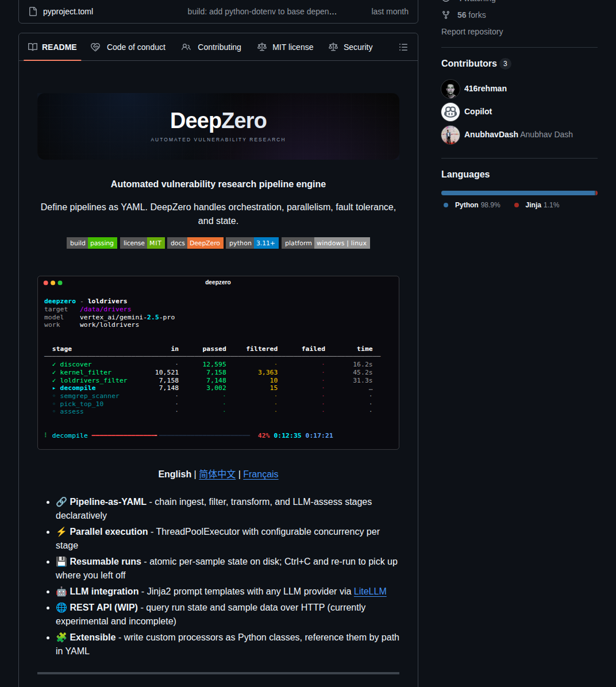This screenshot has width=616, height=687.
Task: Click the lightning emoji beside Parallel execution
Action: pyautogui.click(x=61, y=532)
